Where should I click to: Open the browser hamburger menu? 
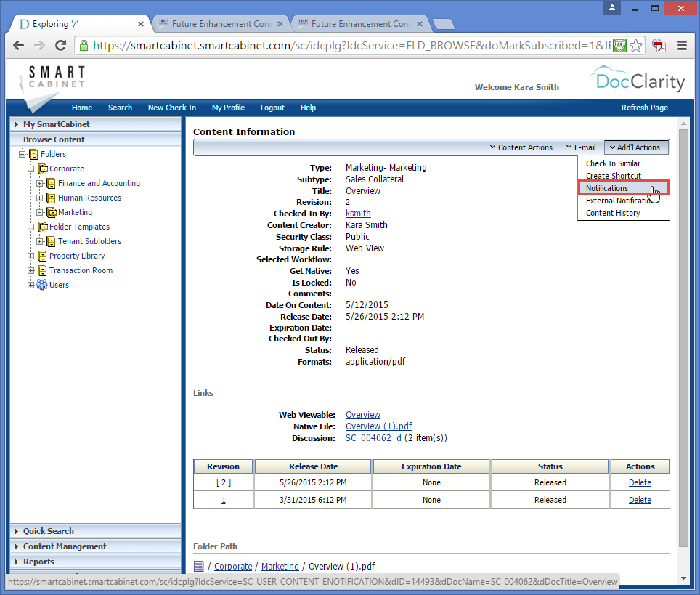[x=682, y=45]
